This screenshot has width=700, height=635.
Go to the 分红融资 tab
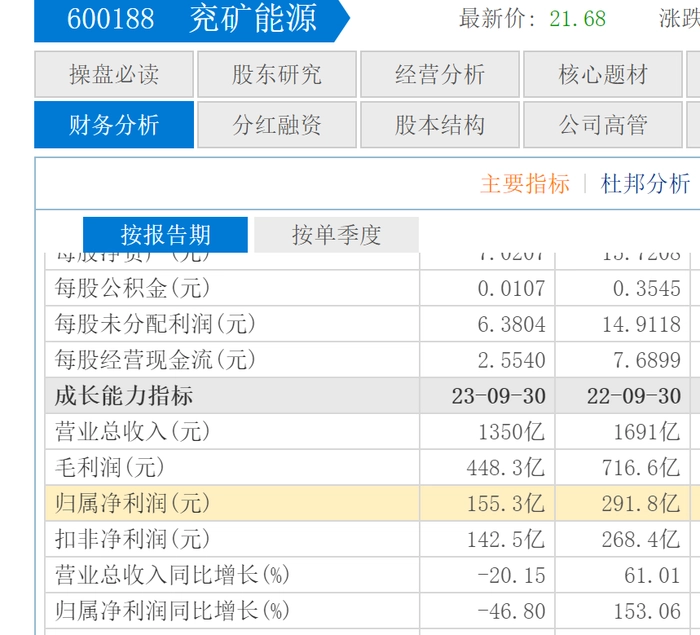(277, 125)
